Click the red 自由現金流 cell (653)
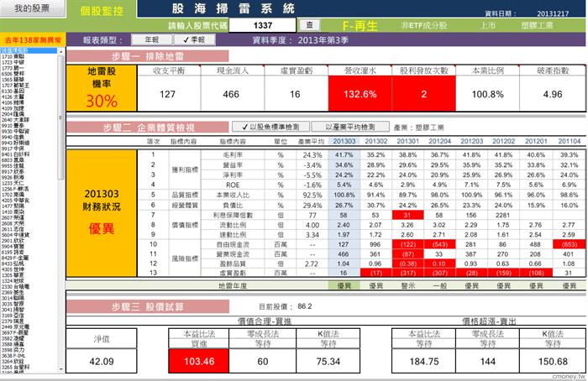 pos(570,244)
